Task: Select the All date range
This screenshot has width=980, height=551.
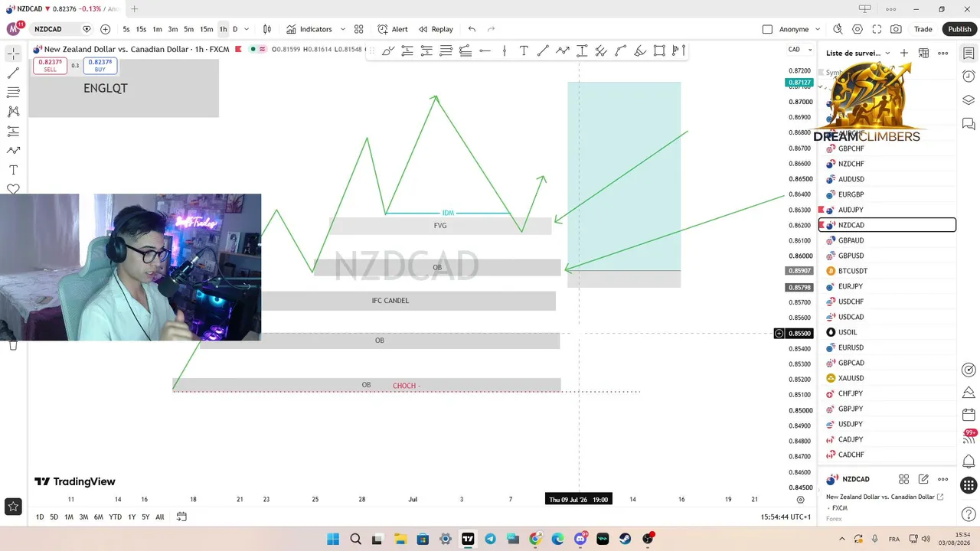Action: 159,517
